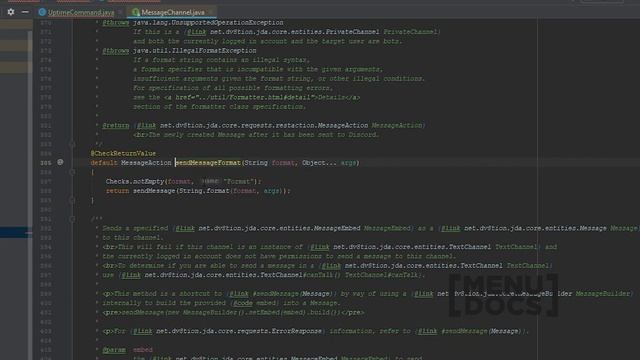Follow the requests.ErrorResponse @link
Viewport: 640px width, 360px height.
(x=239, y=331)
